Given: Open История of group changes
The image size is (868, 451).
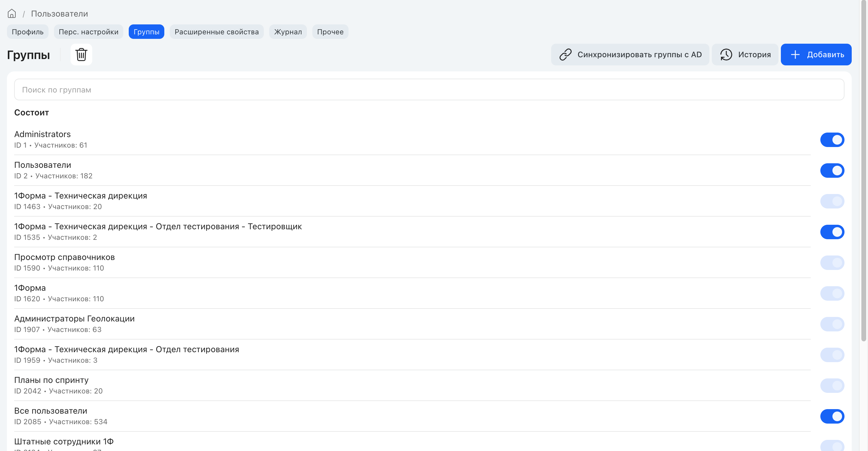Looking at the screenshot, I should (x=745, y=55).
